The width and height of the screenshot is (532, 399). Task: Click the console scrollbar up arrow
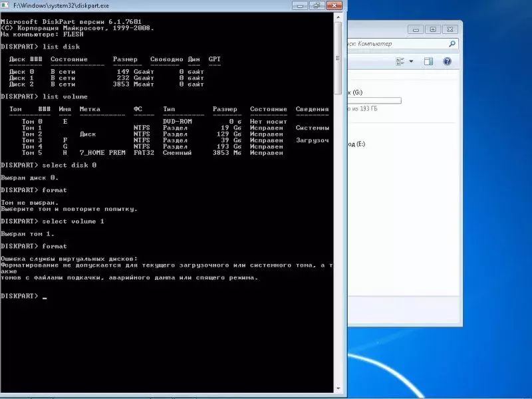338,17
